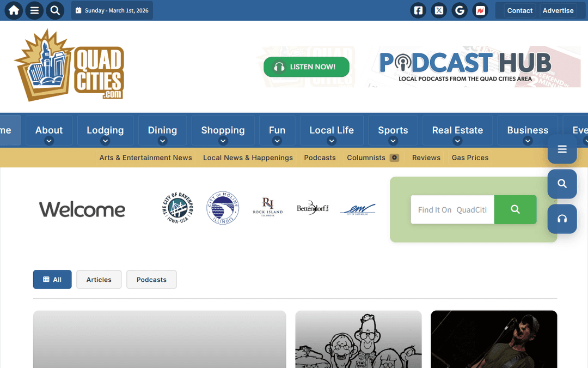Viewport: 588px width, 368px height.
Task: Open the Business menu
Action: [528, 130]
